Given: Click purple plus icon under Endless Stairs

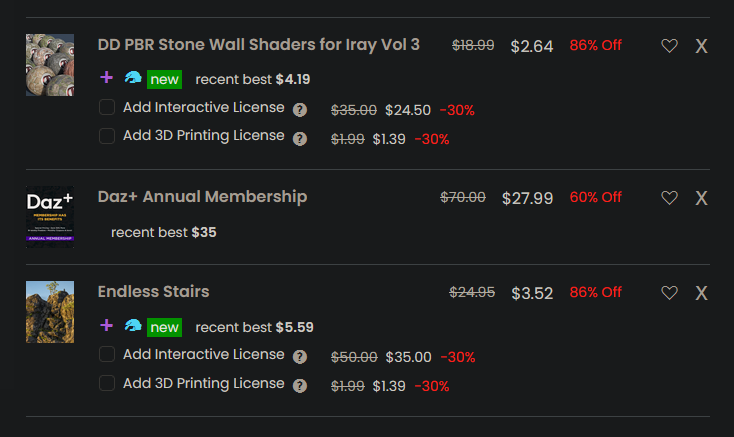Looking at the screenshot, I should pos(107,325).
